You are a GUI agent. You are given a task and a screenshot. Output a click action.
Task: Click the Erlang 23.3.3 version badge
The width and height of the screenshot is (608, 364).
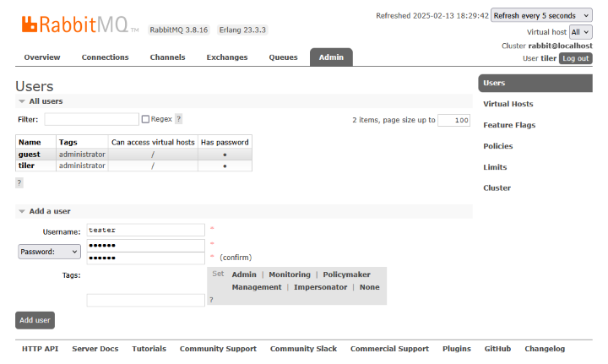242,30
